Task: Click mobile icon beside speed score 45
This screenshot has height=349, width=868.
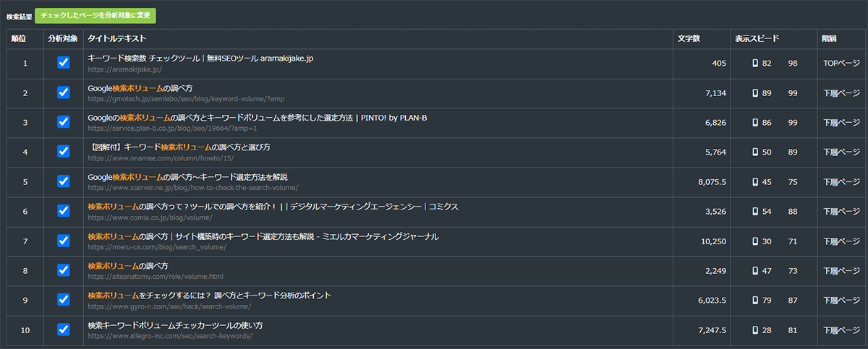Action: 755,182
